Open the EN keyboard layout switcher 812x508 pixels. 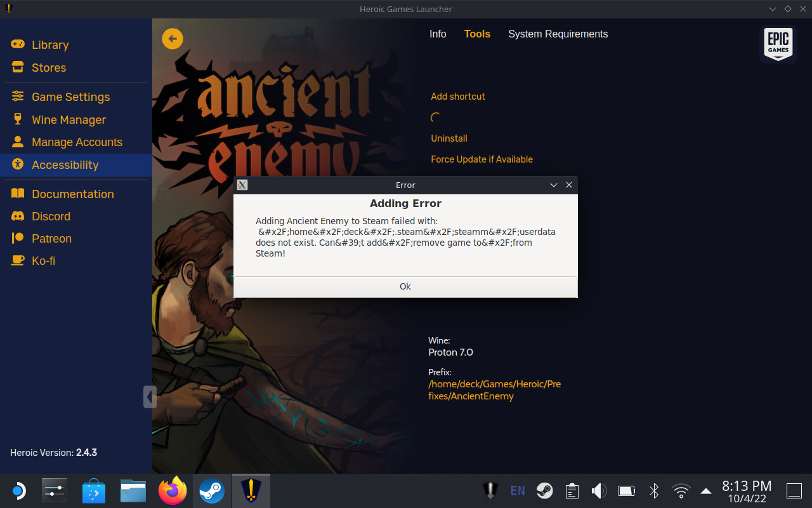(517, 490)
